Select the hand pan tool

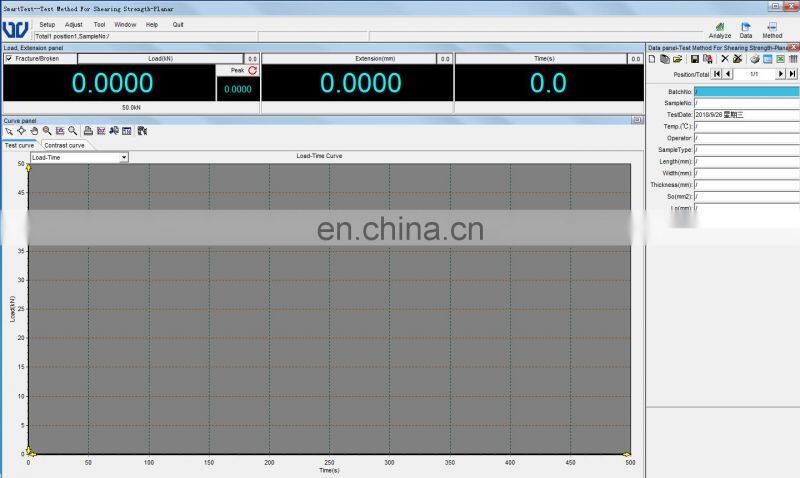34,131
